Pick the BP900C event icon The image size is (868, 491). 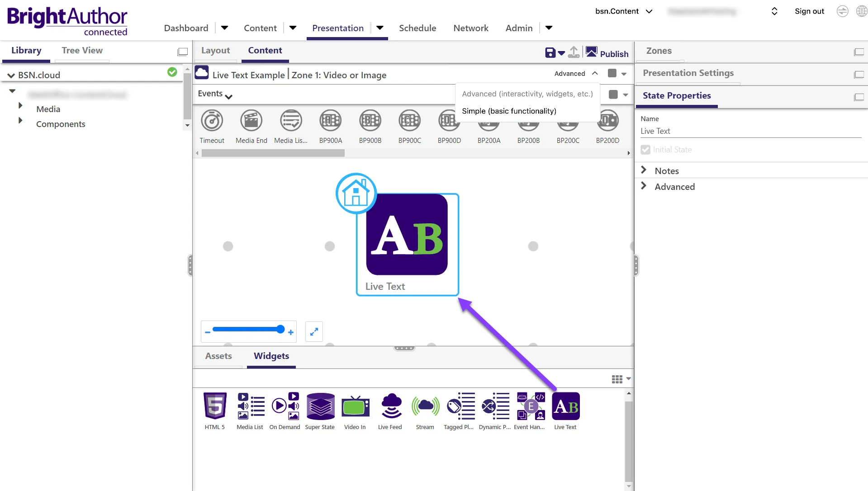(x=410, y=121)
